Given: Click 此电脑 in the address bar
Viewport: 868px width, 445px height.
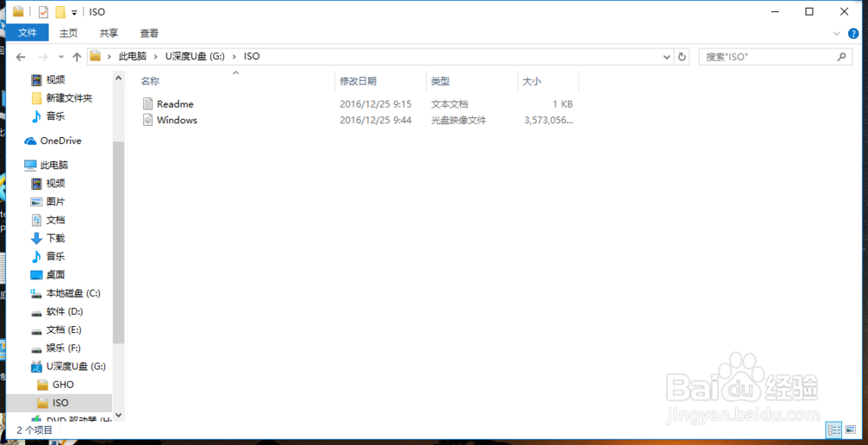Looking at the screenshot, I should [x=132, y=56].
